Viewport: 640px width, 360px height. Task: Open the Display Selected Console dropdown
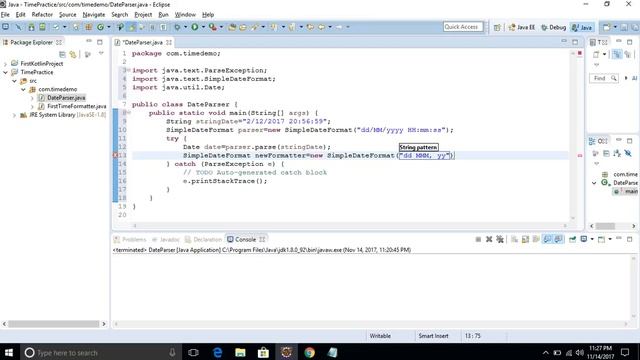pyautogui.click(x=592, y=239)
